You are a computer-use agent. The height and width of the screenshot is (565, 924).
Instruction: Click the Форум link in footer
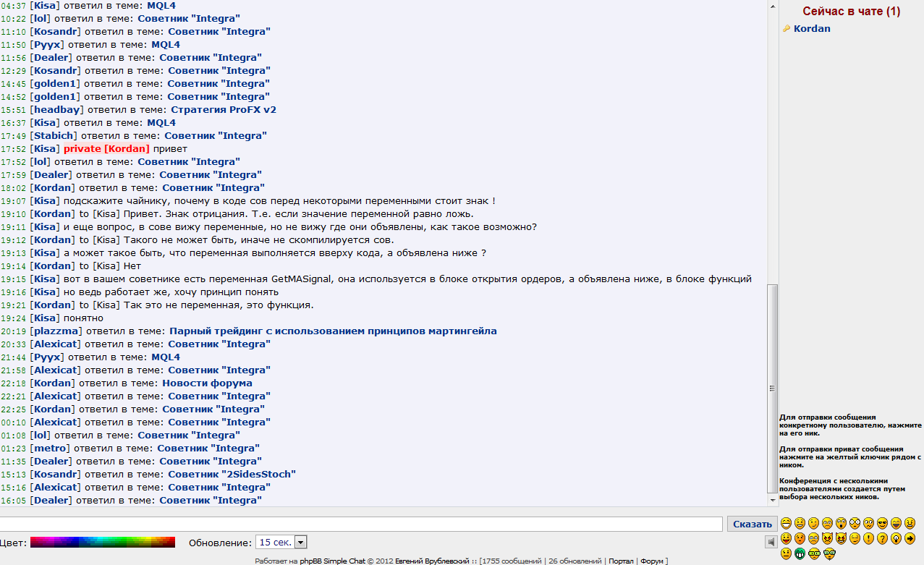[652, 561]
